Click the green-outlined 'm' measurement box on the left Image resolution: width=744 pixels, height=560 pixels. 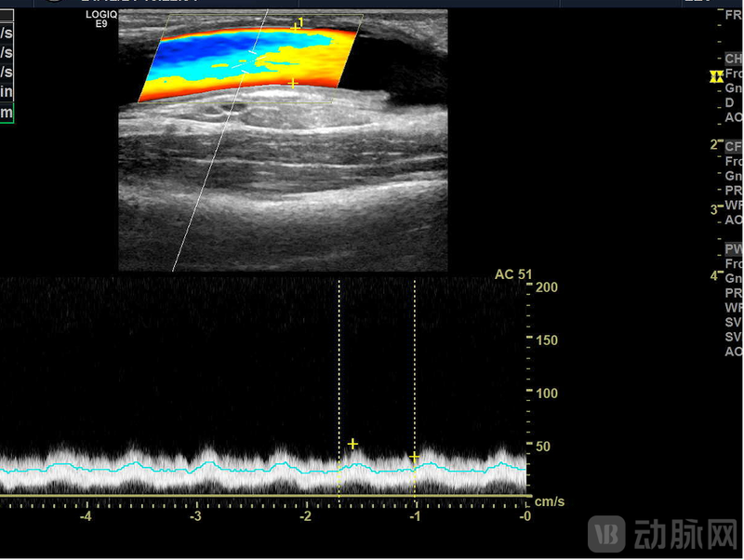point(7,113)
